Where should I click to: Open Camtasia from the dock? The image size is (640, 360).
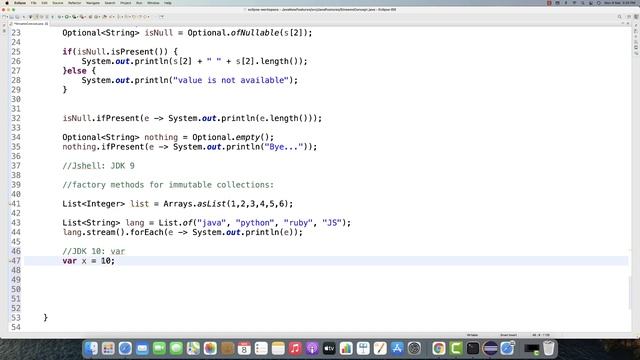pos(456,348)
